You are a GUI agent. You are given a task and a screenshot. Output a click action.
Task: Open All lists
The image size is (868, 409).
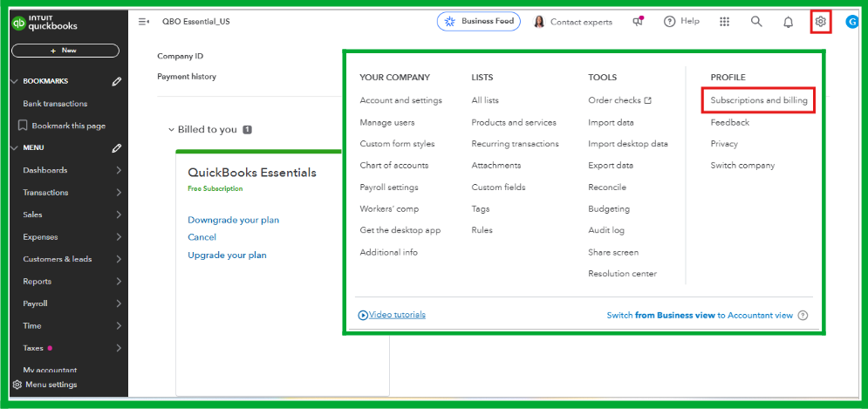click(x=485, y=101)
